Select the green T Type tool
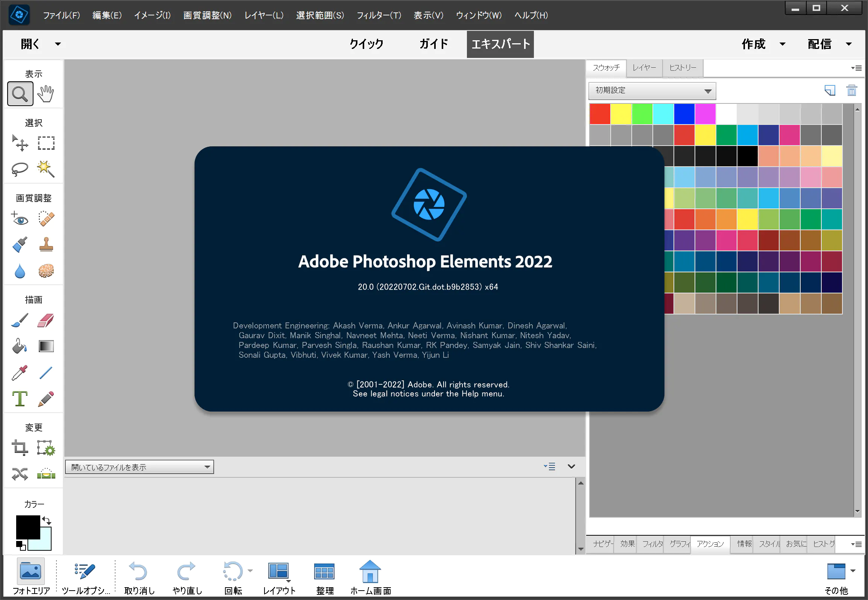Screen dimensions: 868x600 20,399
